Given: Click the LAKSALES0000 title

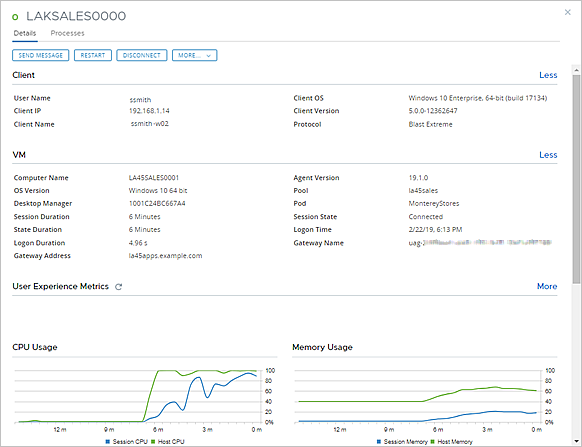Looking at the screenshot, I should 76,16.
